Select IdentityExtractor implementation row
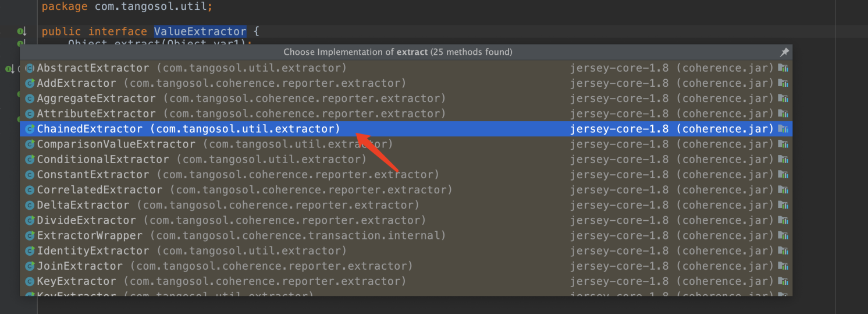 [406, 251]
